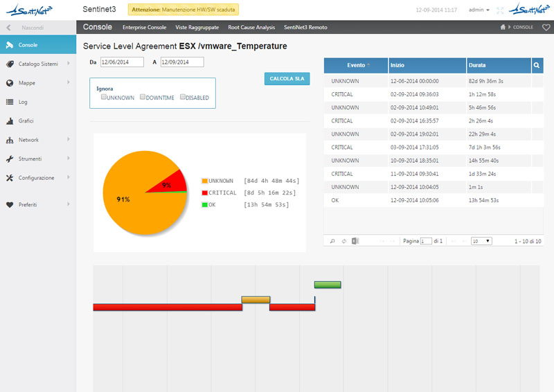
Task: Click the fullscreen expand icon
Action: (499, 10)
